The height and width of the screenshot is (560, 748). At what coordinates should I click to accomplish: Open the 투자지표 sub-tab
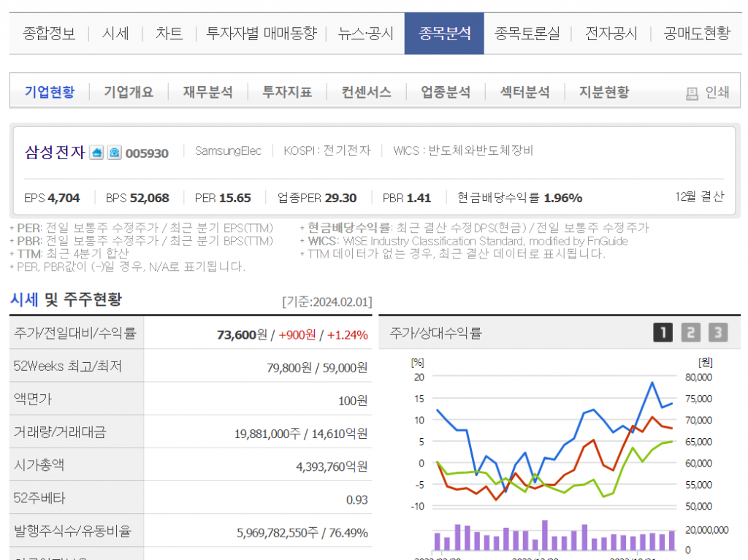pyautogui.click(x=287, y=91)
